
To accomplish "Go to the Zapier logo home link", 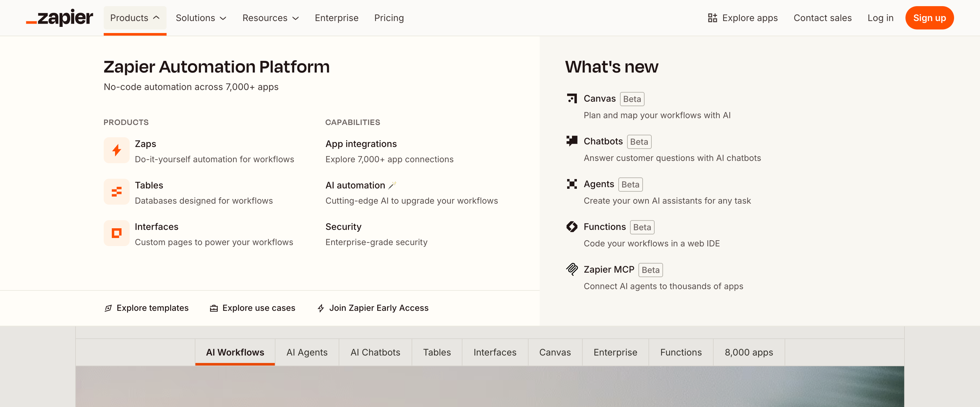I will pyautogui.click(x=59, y=18).
